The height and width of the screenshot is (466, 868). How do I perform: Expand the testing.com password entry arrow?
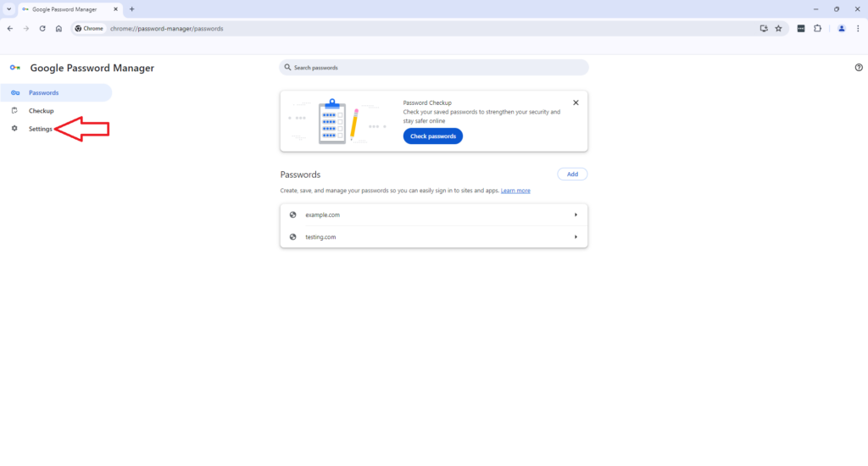(x=576, y=237)
